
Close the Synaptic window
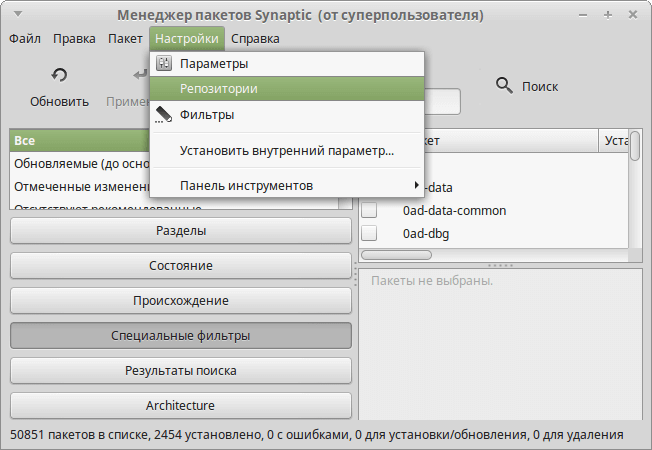(633, 15)
